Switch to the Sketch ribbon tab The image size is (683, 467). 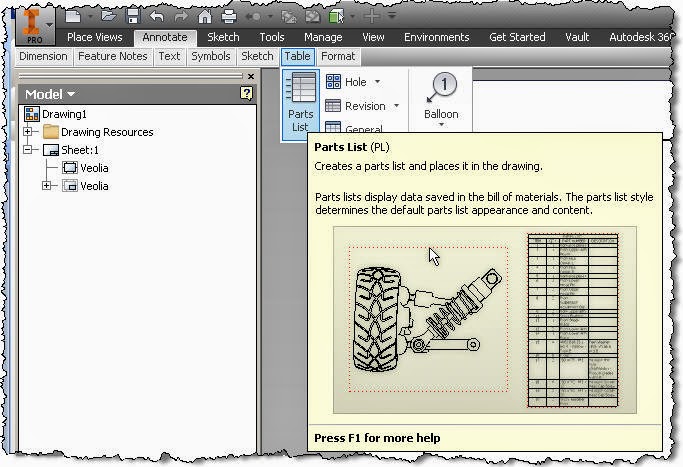tap(223, 37)
